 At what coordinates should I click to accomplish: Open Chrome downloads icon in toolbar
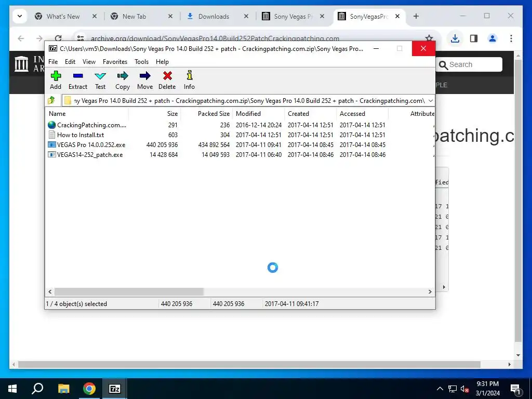[455, 38]
